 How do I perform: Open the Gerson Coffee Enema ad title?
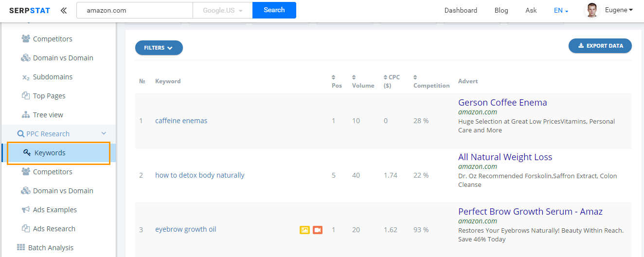pyautogui.click(x=502, y=102)
